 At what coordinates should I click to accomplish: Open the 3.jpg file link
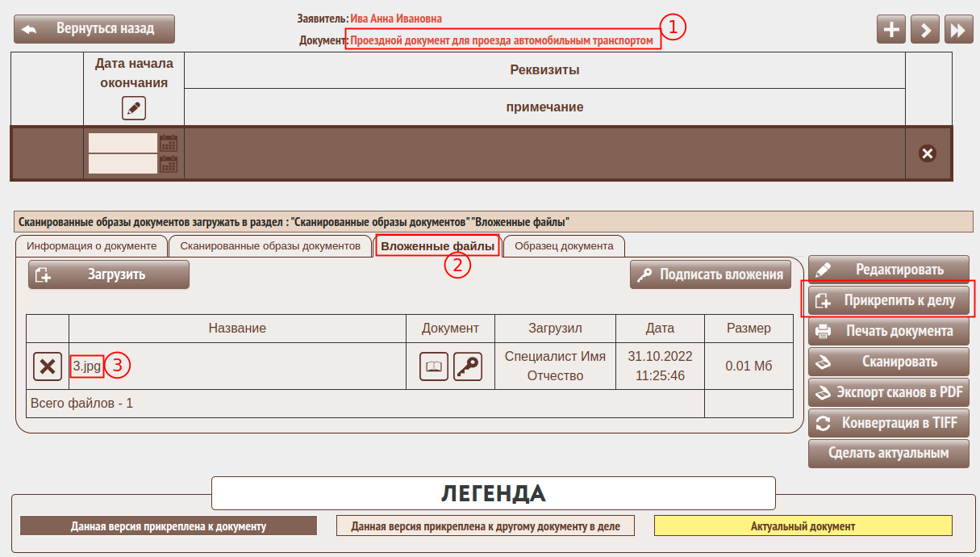pos(86,366)
